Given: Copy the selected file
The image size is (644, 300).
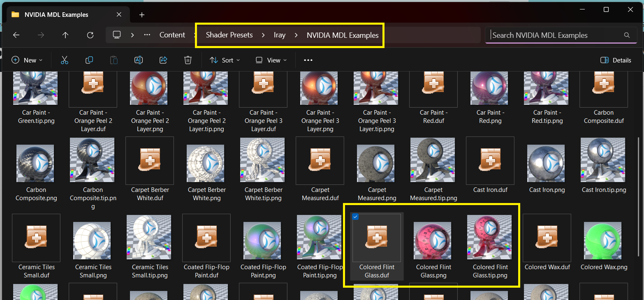Looking at the screenshot, I should click(x=89, y=60).
